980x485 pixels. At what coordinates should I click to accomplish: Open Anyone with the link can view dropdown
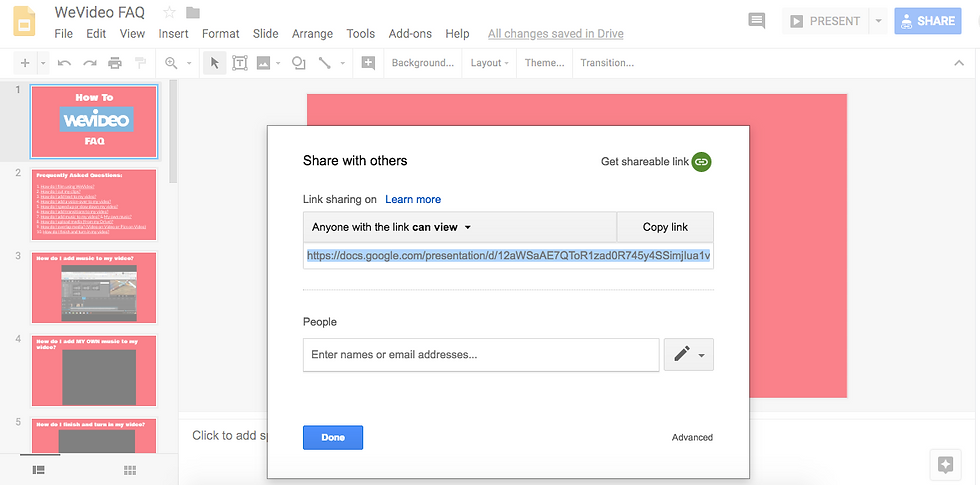coord(460,227)
